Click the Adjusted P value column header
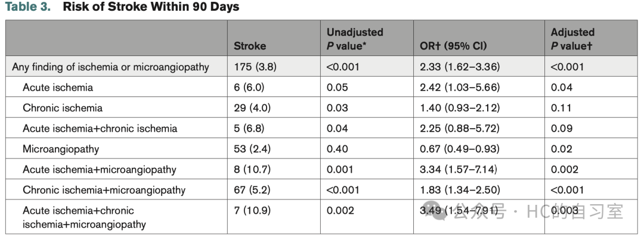Screen dimensions: 644x237 tap(572, 39)
